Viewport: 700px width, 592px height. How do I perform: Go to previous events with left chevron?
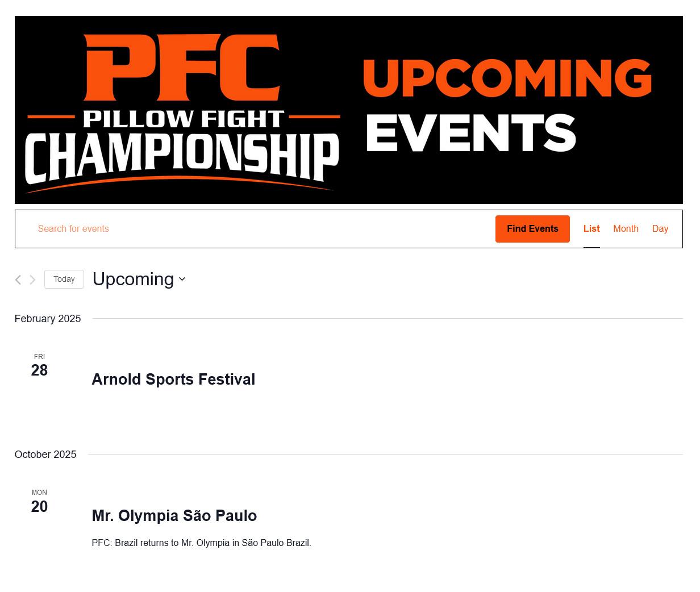pyautogui.click(x=18, y=280)
